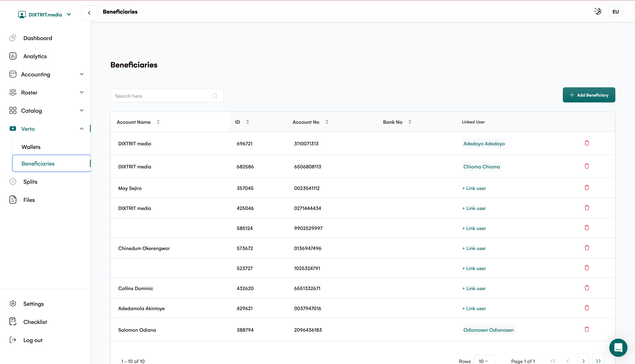Image resolution: width=635 pixels, height=364 pixels.
Task: Delete beneficiary with ID 523727
Action: point(587,267)
